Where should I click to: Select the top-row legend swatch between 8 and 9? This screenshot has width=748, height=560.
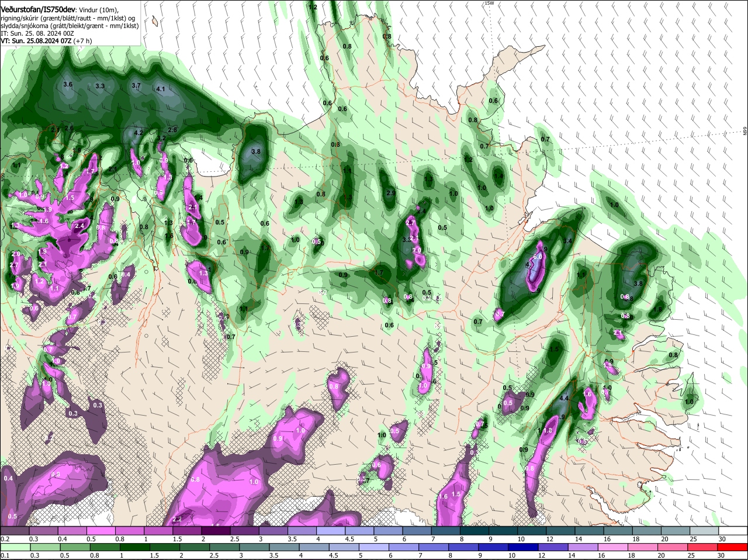475,531
